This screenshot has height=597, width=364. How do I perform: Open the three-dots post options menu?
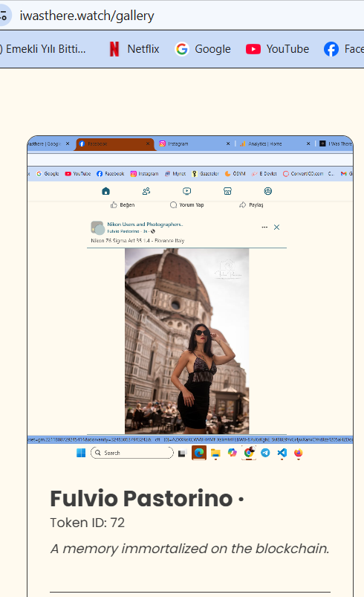[264, 227]
